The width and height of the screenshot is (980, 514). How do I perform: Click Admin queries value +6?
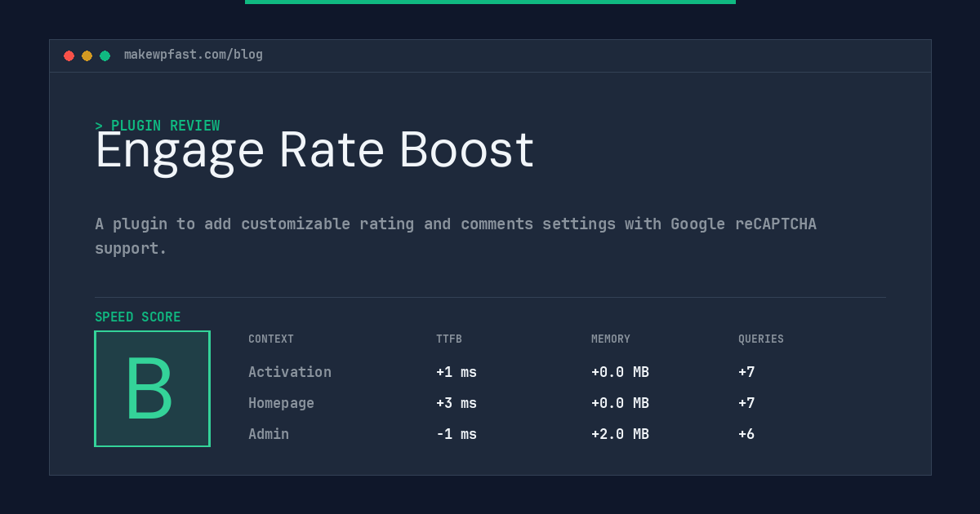(746, 434)
